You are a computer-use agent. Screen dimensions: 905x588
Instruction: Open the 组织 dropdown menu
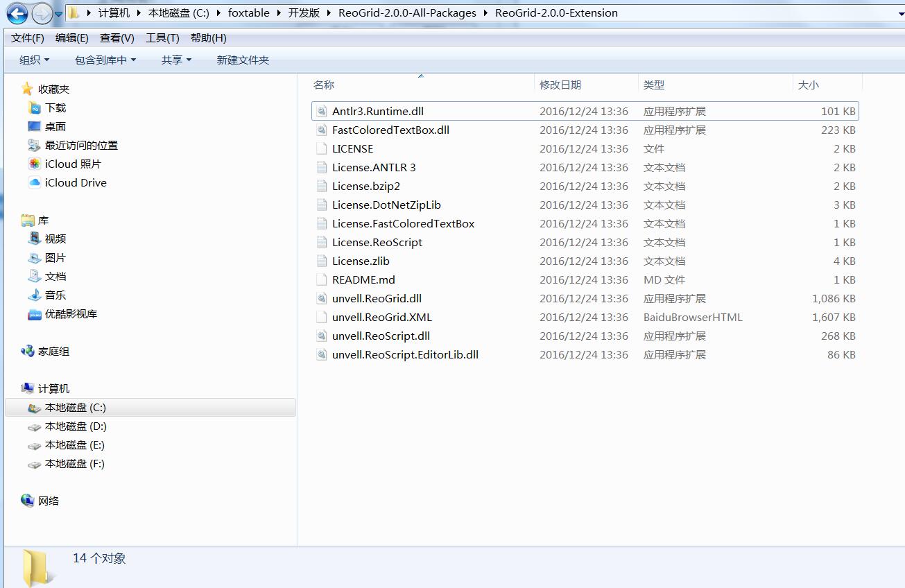(35, 60)
